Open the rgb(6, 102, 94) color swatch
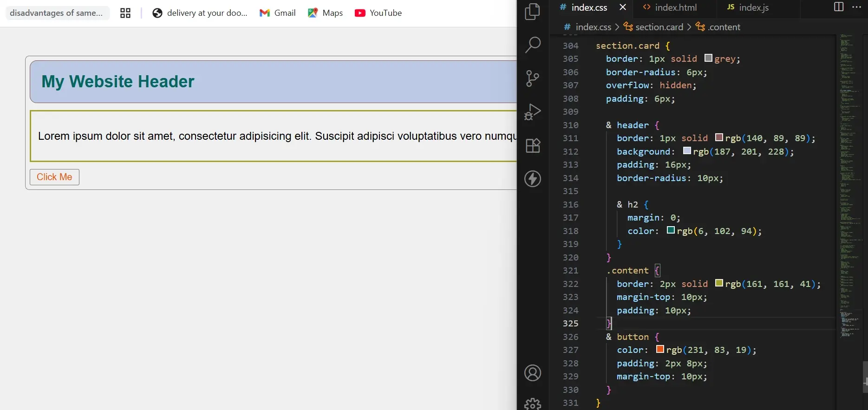Screen dimensions: 868x410 click(x=671, y=230)
